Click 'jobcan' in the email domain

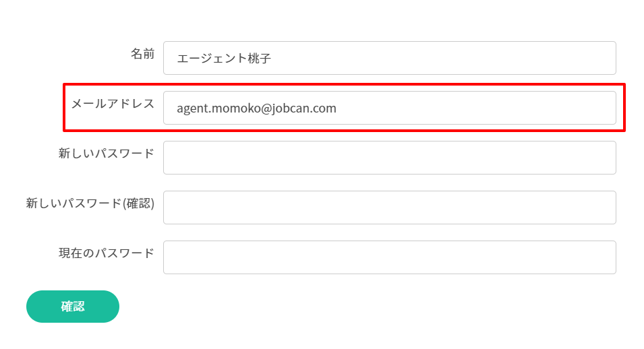(x=290, y=108)
